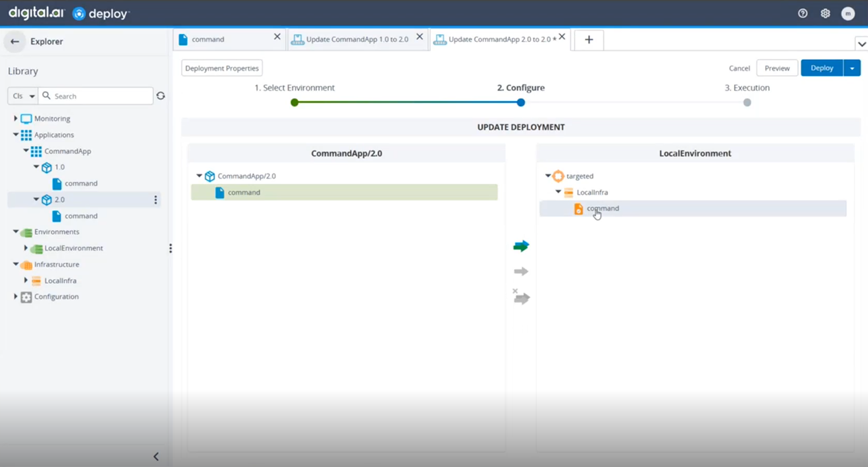
Task: Click the Deployment Properties button
Action: tap(222, 68)
